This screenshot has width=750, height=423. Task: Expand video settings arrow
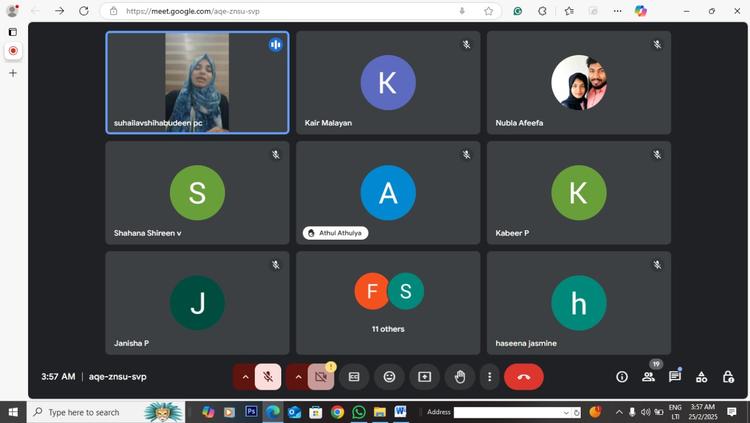coord(298,377)
